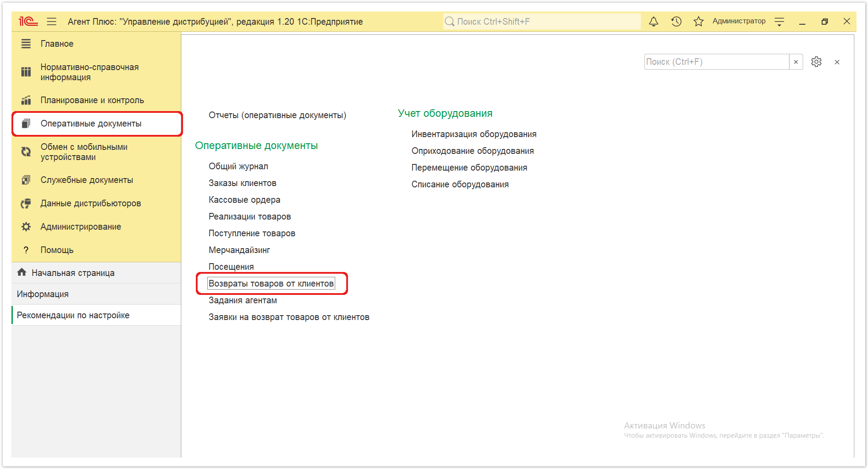Viewport: 868px width, 469px height.
Task: Open Инвентаризация оборудования
Action: click(474, 134)
